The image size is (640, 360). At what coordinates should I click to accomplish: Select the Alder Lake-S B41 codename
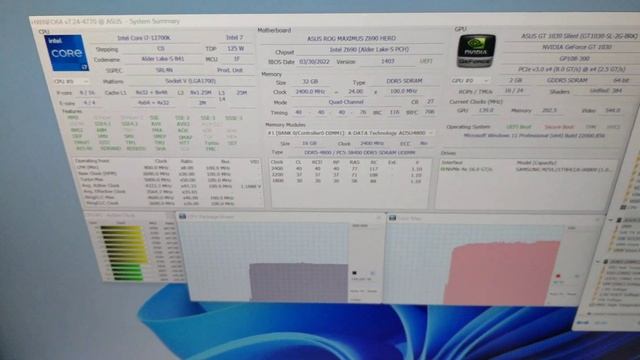click(x=162, y=59)
